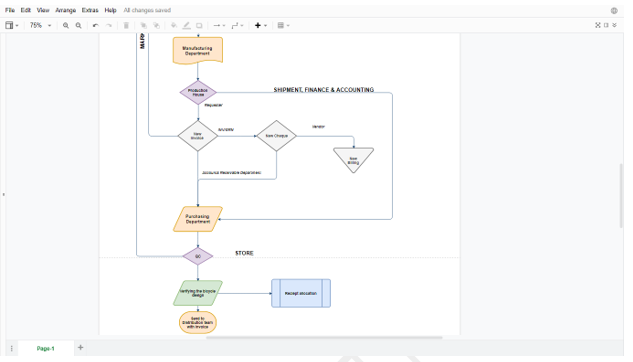Select the Page-1 tab
Screen dimensions: 633x362
pyautogui.click(x=46, y=348)
